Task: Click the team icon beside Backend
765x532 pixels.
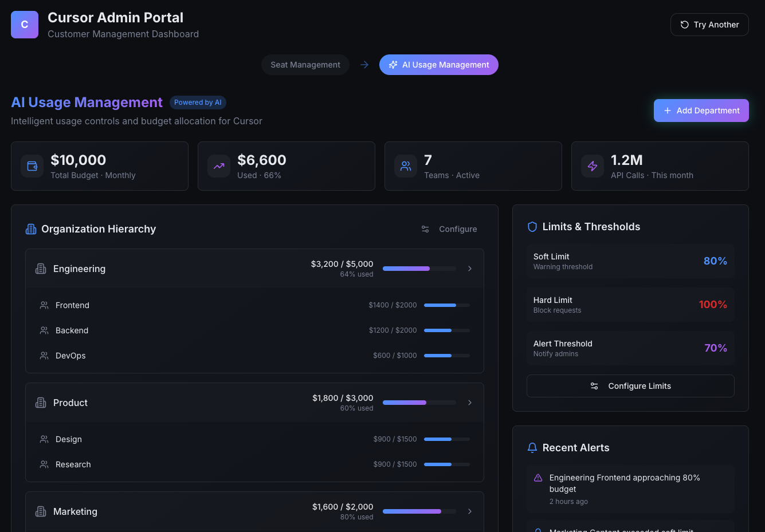Action: coord(44,330)
